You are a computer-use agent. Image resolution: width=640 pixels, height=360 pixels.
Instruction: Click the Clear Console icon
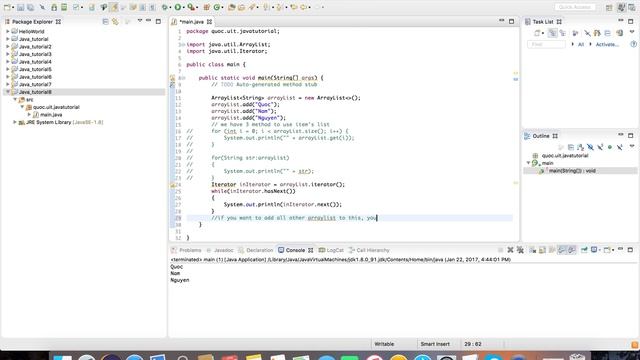533,250
